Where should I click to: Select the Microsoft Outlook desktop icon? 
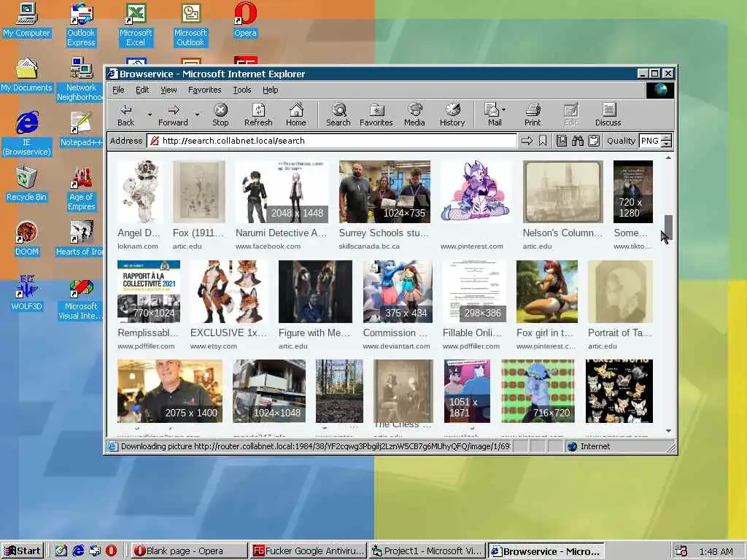pos(190,25)
